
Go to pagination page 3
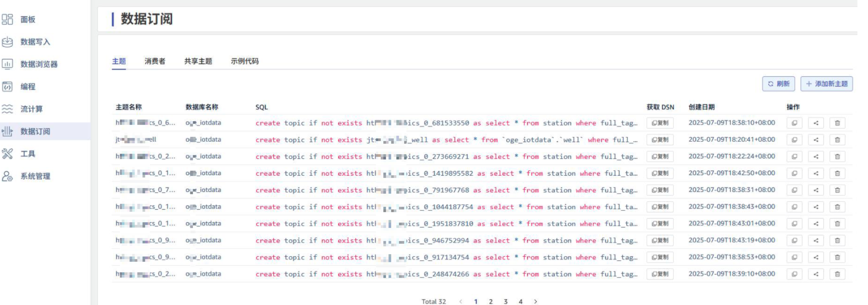coord(506,301)
